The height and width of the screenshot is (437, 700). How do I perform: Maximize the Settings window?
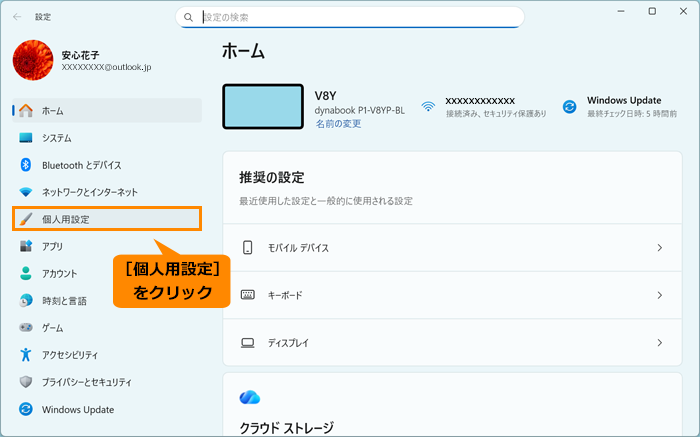pos(652,12)
